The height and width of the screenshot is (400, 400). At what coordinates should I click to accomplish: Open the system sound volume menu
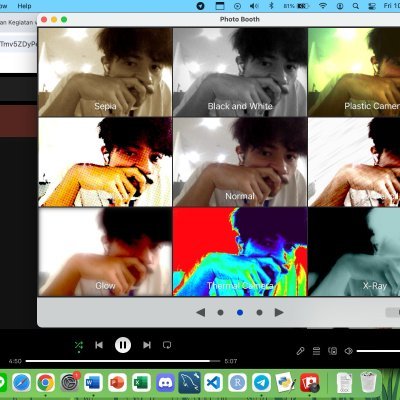pyautogui.click(x=254, y=6)
